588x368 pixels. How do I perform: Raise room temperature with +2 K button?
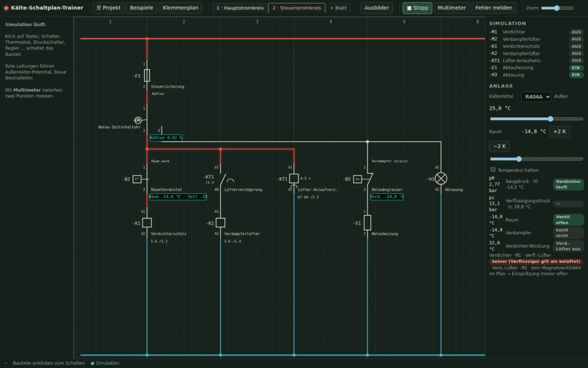tap(559, 132)
